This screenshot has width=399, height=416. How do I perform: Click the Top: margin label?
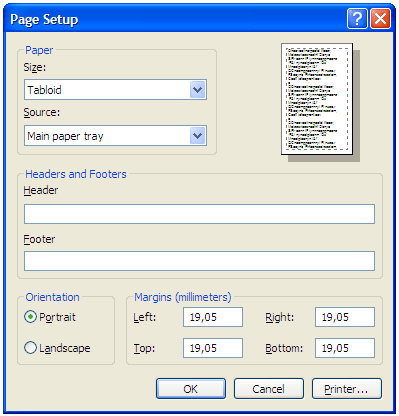pos(144,348)
